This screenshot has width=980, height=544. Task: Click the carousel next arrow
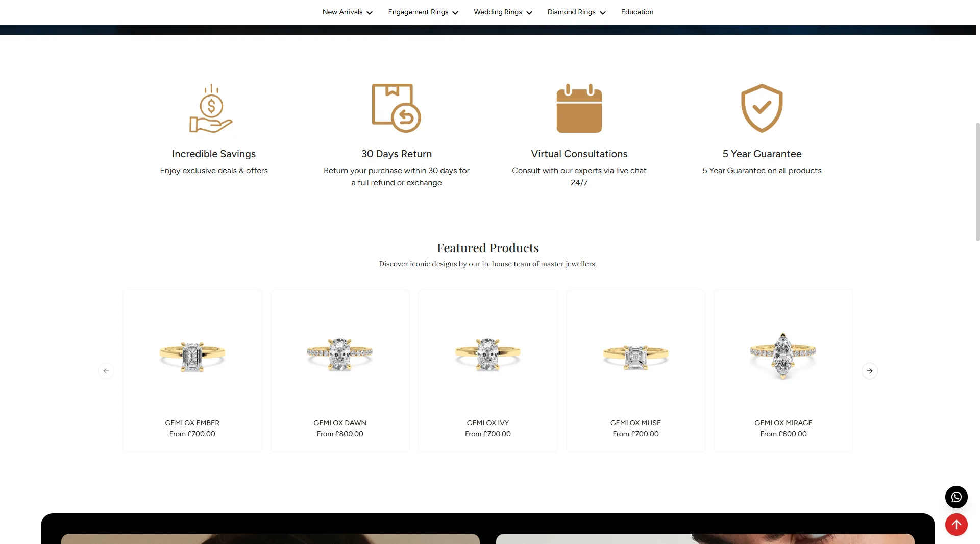(x=869, y=371)
